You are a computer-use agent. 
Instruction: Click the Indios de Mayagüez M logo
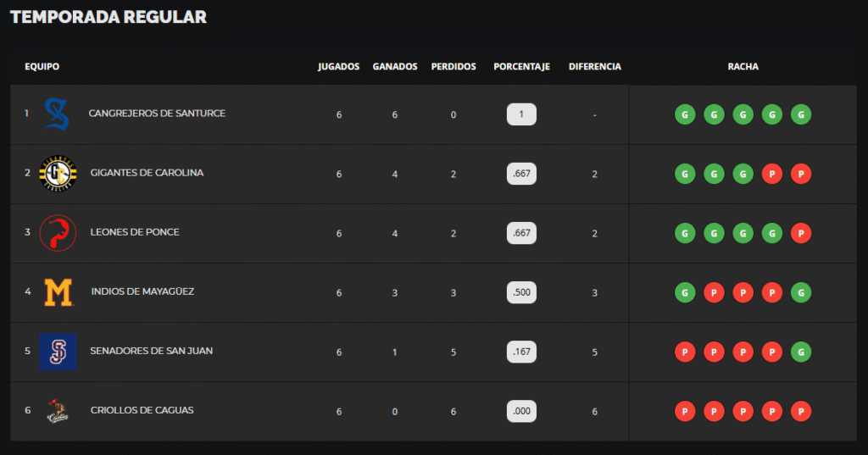58,292
